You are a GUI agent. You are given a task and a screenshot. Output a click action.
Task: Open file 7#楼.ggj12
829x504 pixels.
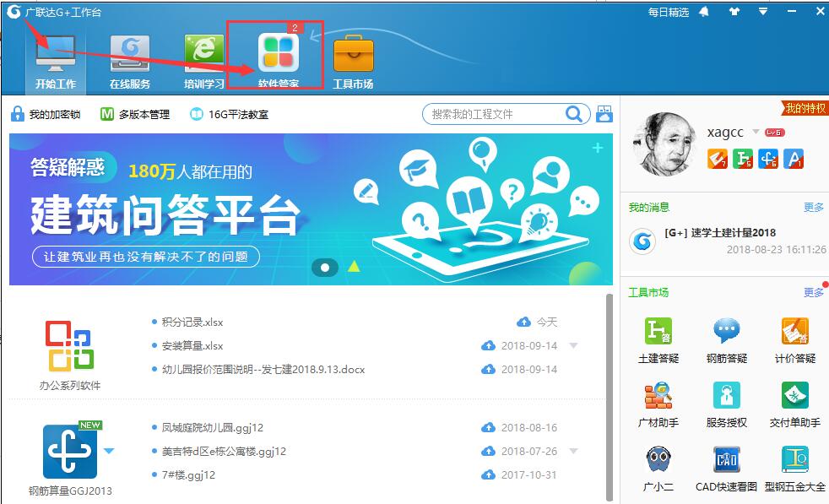pyautogui.click(x=188, y=475)
